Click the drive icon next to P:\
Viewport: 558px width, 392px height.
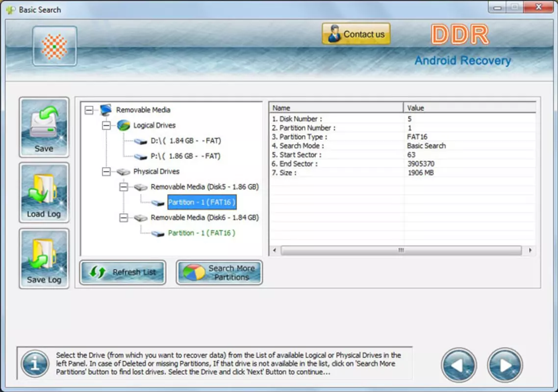pyautogui.click(x=141, y=157)
